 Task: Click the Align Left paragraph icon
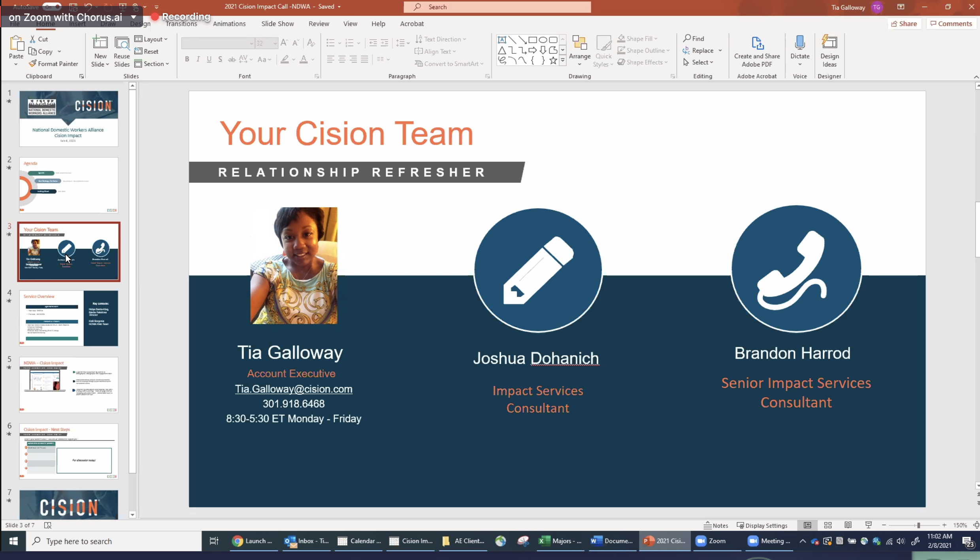point(330,59)
